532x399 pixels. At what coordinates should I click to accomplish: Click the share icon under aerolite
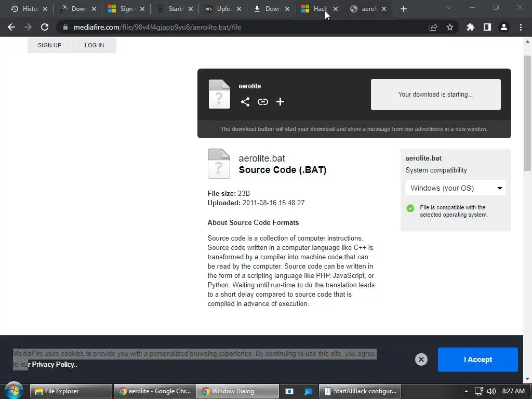coord(245,102)
